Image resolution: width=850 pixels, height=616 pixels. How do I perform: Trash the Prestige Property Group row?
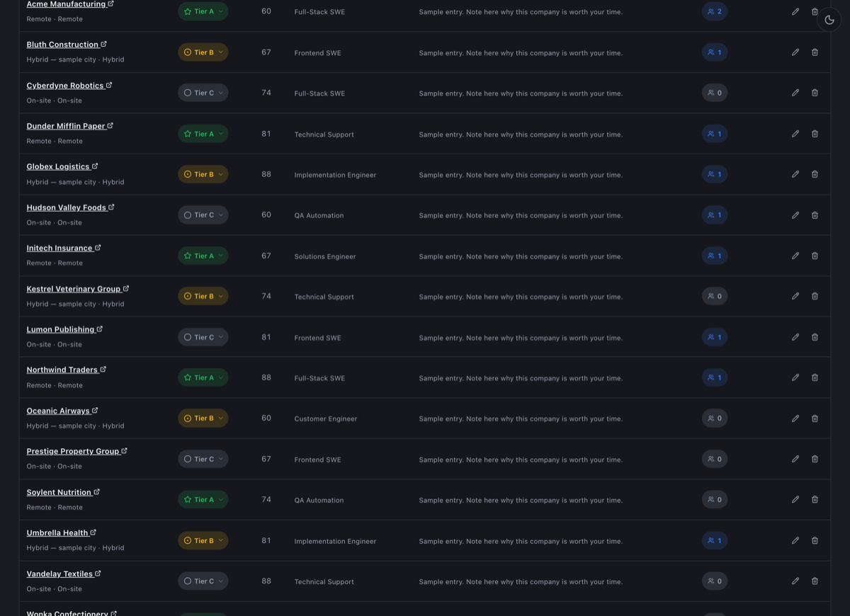tap(815, 459)
